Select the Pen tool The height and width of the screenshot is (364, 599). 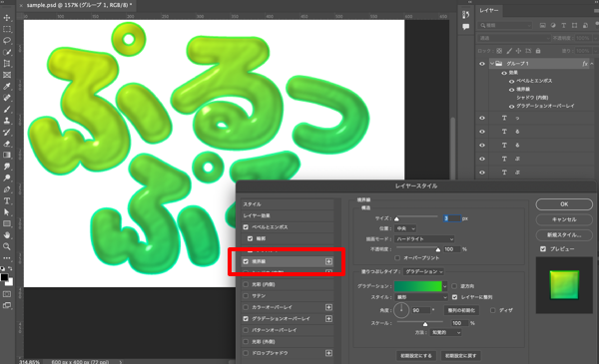[7, 189]
